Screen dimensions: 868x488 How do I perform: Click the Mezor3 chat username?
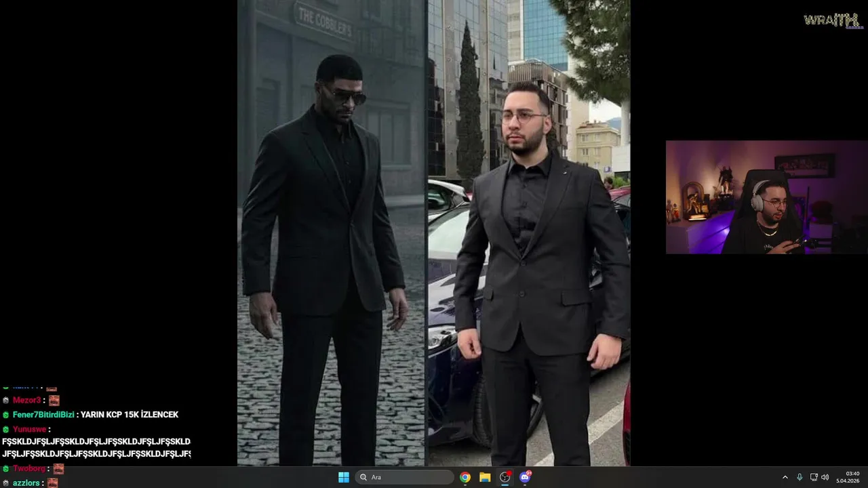[x=26, y=401]
